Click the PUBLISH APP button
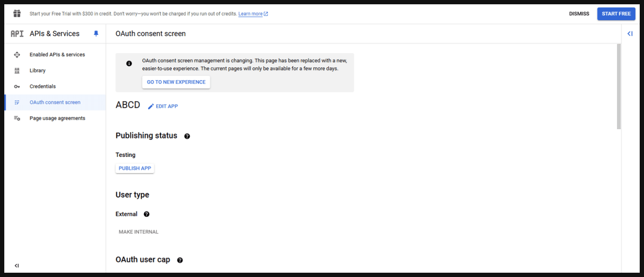 pos(135,168)
